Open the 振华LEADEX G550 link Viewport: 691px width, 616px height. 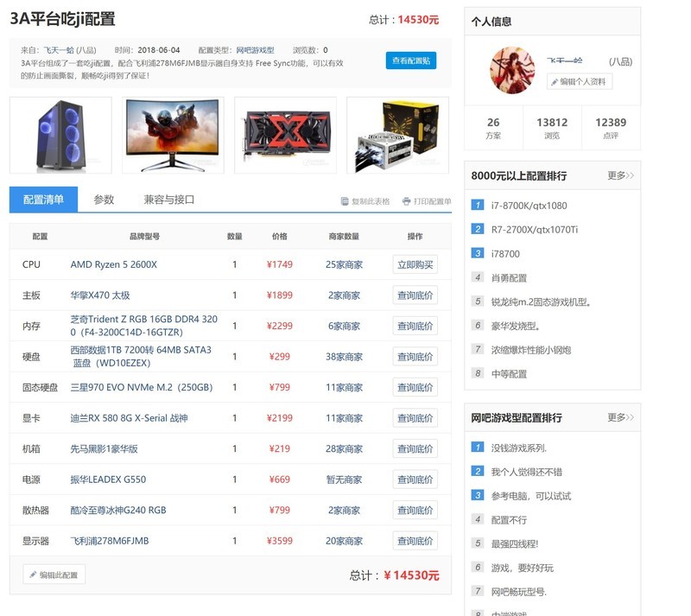pos(108,479)
